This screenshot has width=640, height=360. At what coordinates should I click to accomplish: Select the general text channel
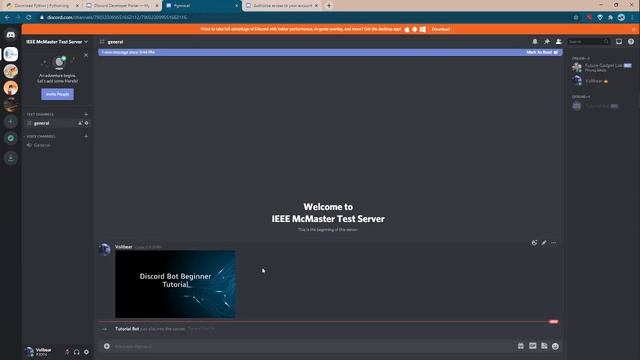57,123
